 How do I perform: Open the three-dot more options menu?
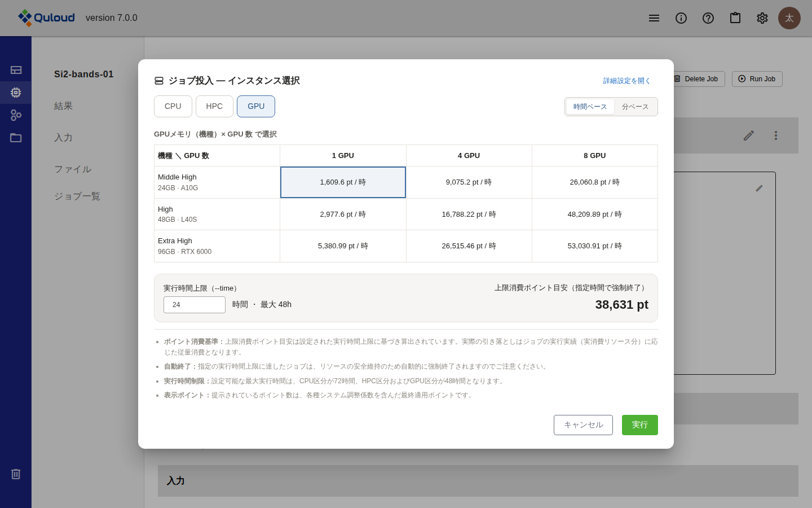[x=776, y=135]
